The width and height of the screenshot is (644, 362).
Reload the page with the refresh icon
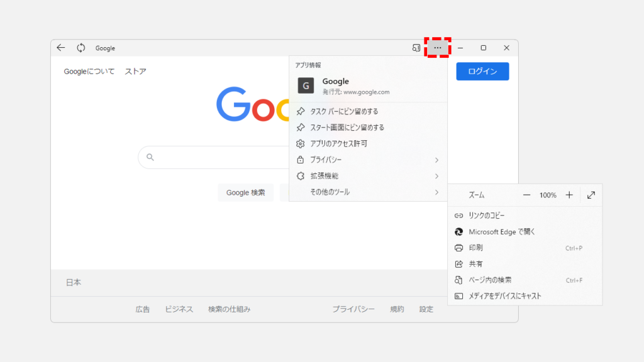pos(81,48)
